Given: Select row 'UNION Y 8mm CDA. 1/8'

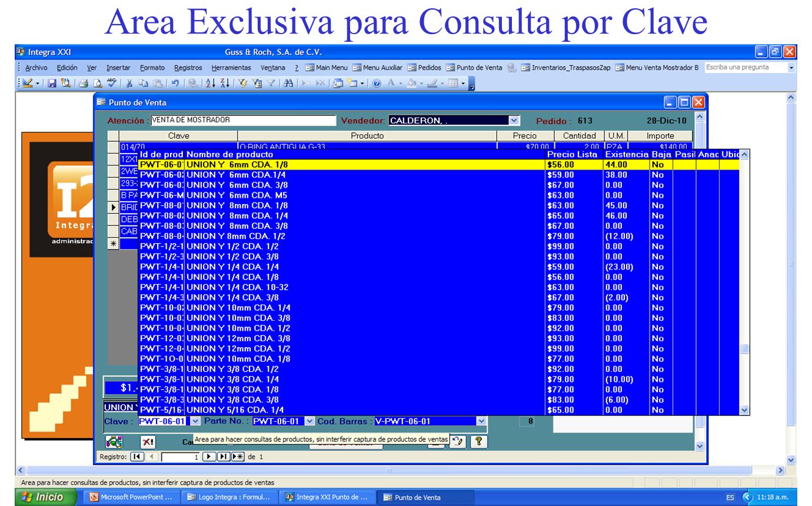Looking at the screenshot, I should pyautogui.click(x=438, y=205).
